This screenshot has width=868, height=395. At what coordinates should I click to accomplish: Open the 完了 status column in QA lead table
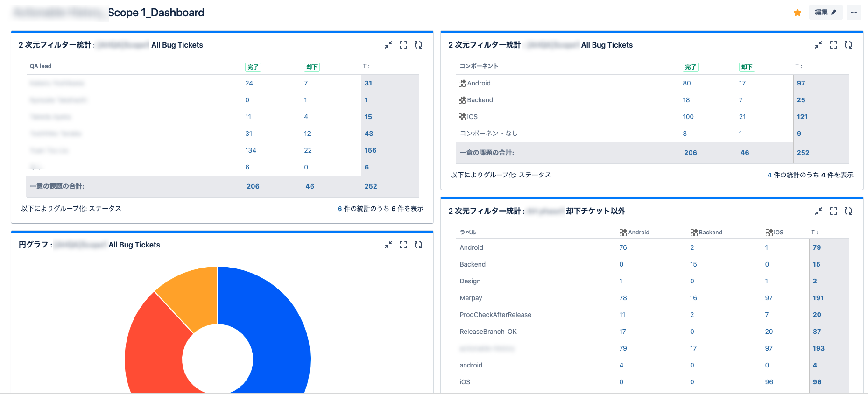[x=253, y=67]
